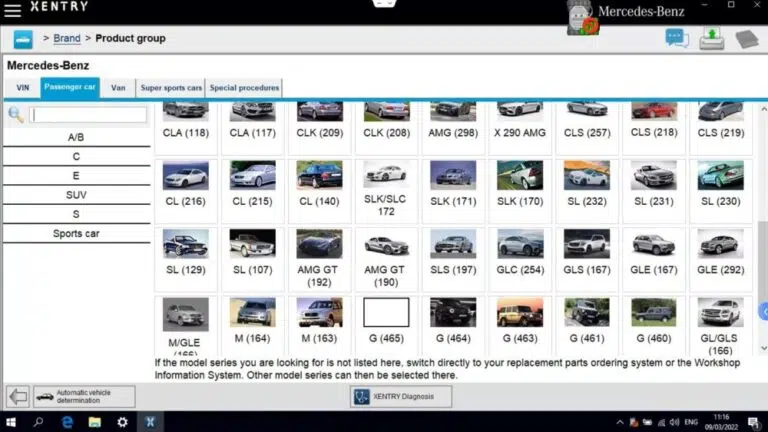Screen dimensions: 768x432
Task: Click the back arrow button at bottom left
Action: tap(18, 396)
